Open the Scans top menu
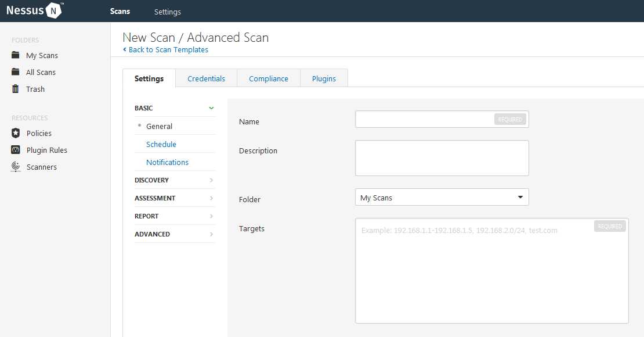 (120, 12)
